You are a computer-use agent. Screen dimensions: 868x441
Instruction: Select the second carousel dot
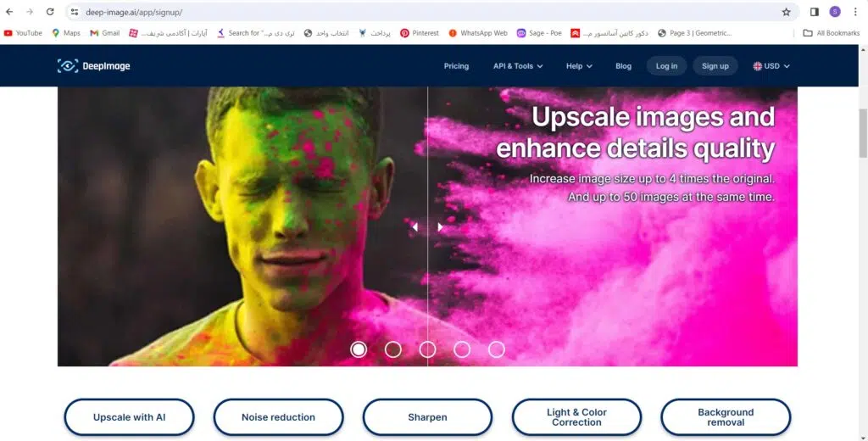[x=393, y=349]
